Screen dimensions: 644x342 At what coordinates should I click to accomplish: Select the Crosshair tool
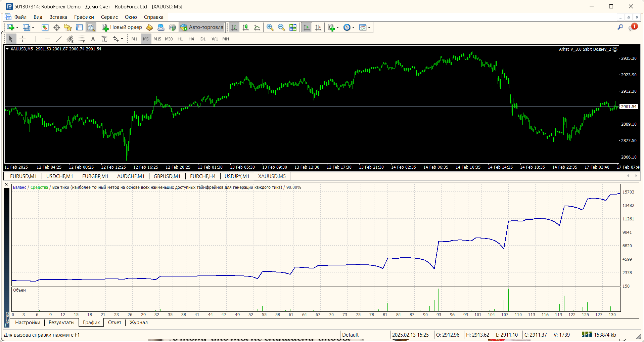click(22, 39)
